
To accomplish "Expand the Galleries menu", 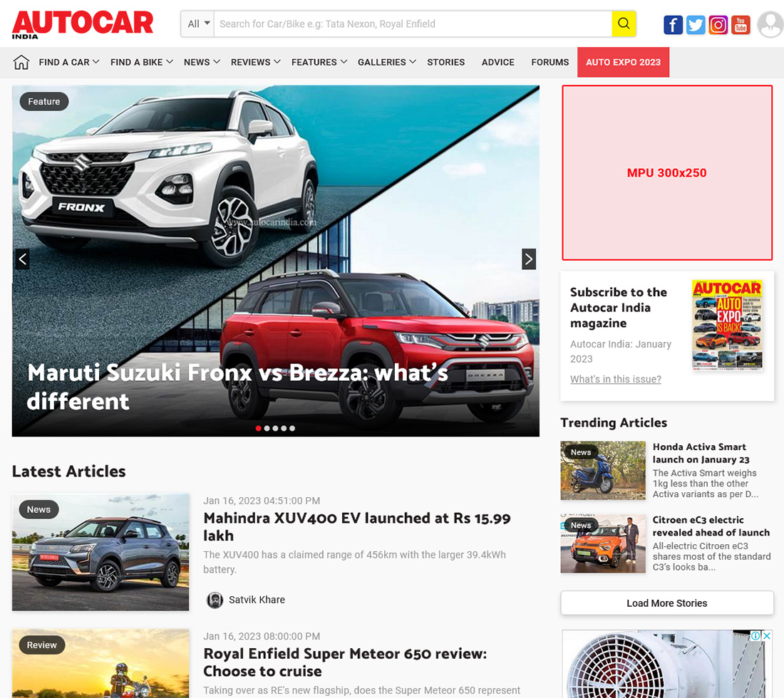I will coord(386,63).
